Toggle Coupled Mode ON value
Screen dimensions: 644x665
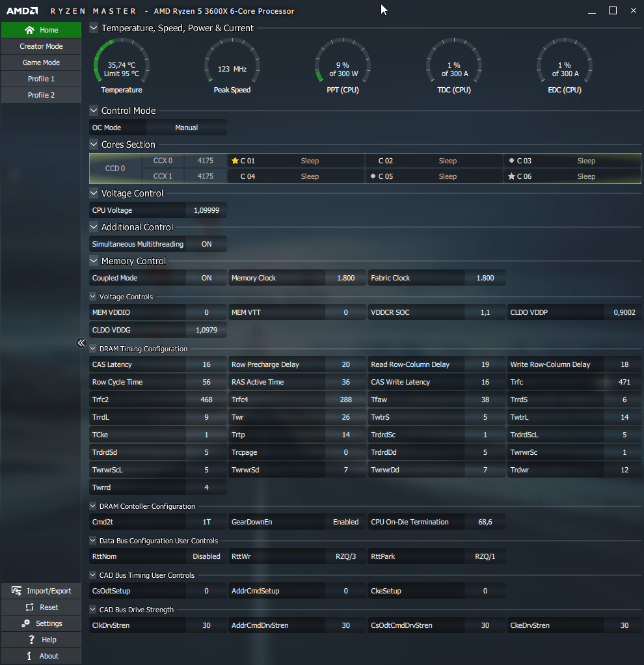point(206,278)
